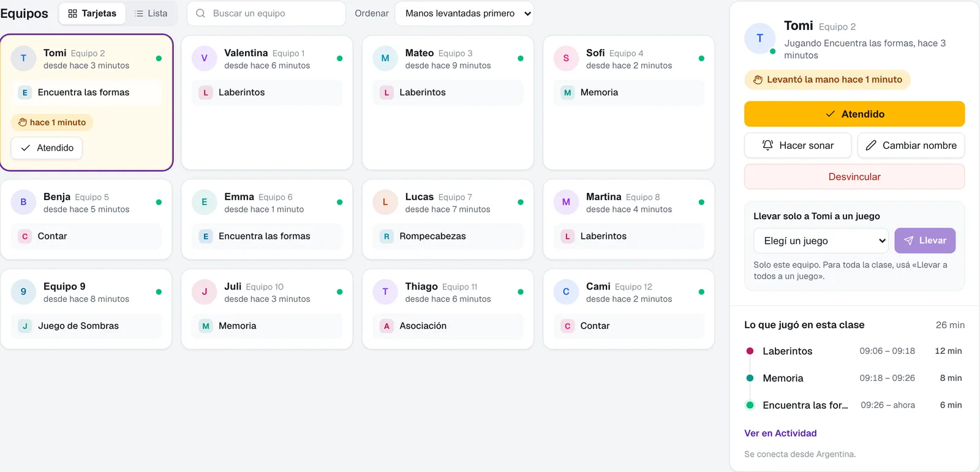The image size is (980, 472).
Task: Click Laberintos on Martina's card
Action: coord(629,236)
